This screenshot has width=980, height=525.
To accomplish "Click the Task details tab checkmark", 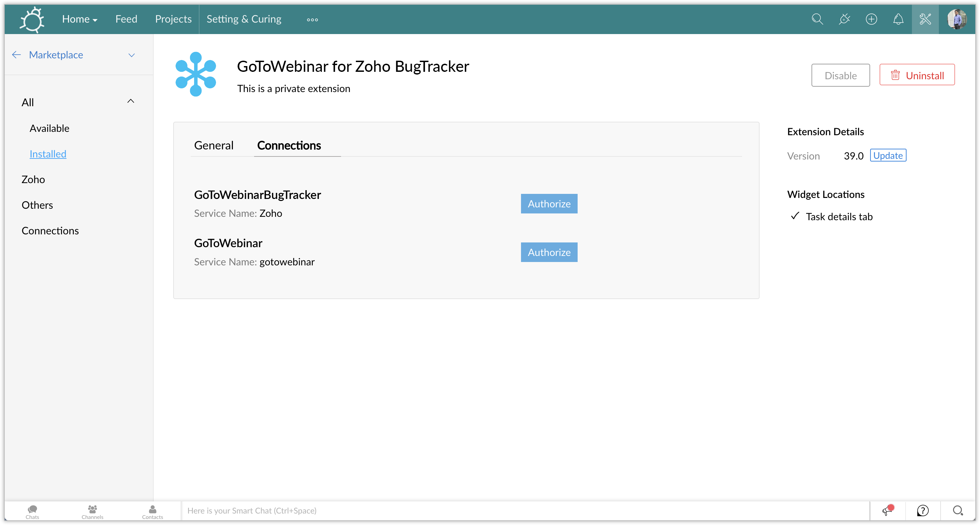I will click(795, 216).
